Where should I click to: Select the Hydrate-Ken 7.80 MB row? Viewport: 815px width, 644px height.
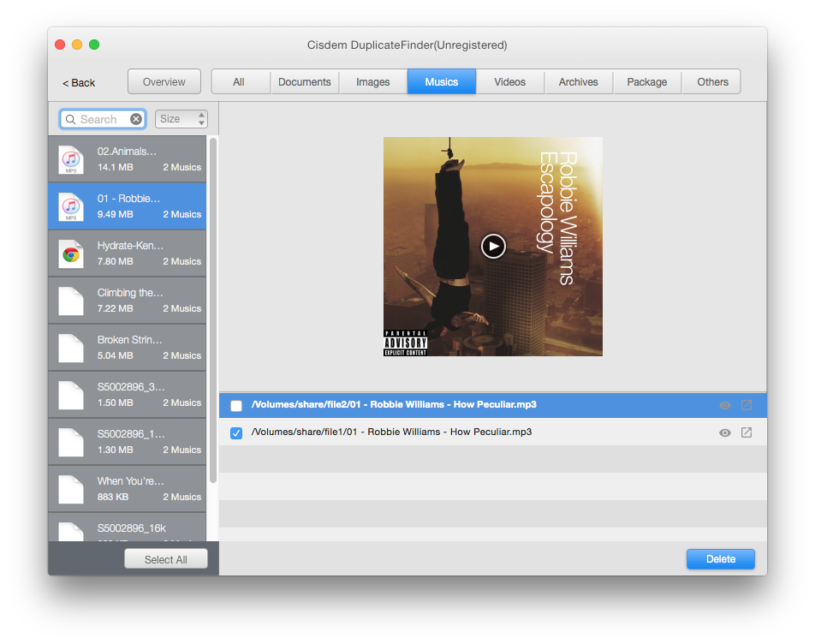pos(128,253)
